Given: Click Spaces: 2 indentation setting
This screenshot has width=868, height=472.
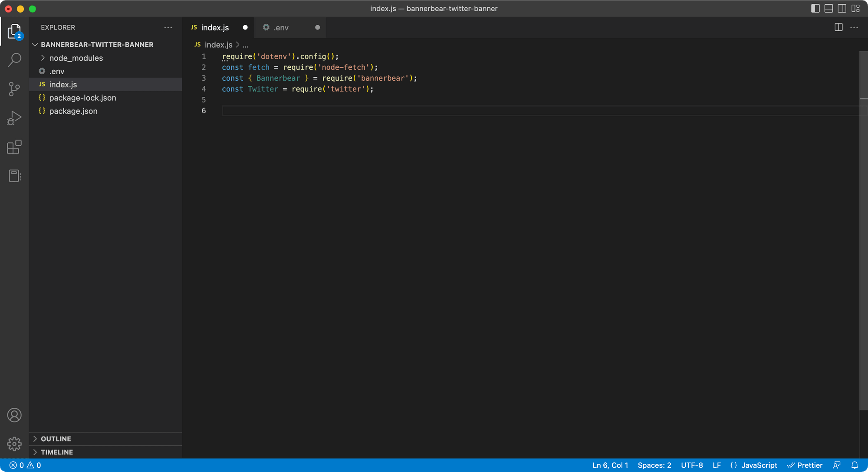Looking at the screenshot, I should click(x=654, y=465).
